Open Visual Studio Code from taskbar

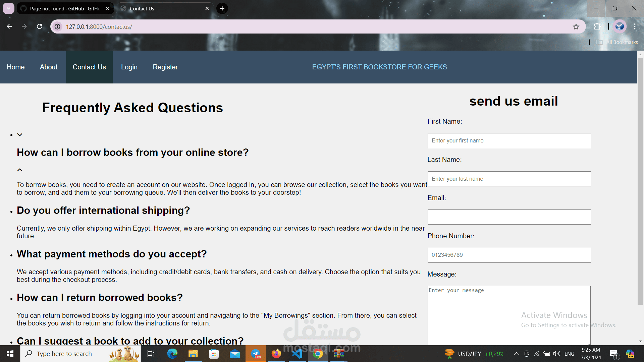coord(297,354)
